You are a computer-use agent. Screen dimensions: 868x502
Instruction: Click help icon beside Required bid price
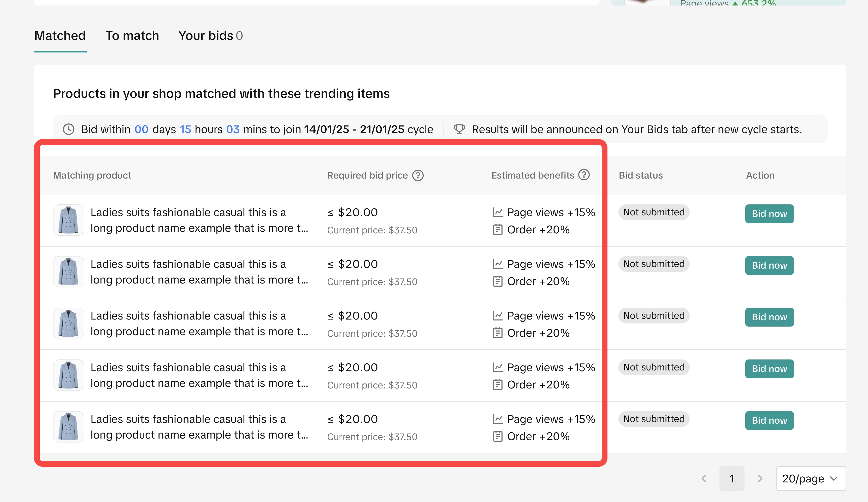pos(418,175)
